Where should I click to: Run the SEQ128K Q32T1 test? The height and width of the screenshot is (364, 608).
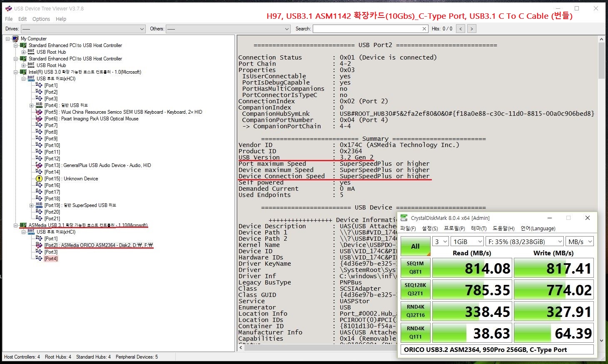click(415, 289)
